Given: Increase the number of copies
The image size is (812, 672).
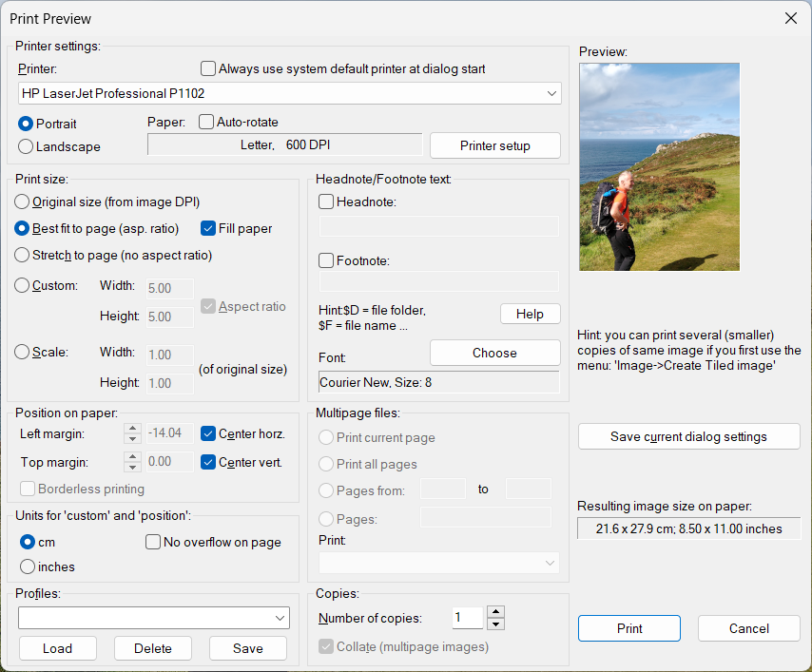Looking at the screenshot, I should point(495,612).
